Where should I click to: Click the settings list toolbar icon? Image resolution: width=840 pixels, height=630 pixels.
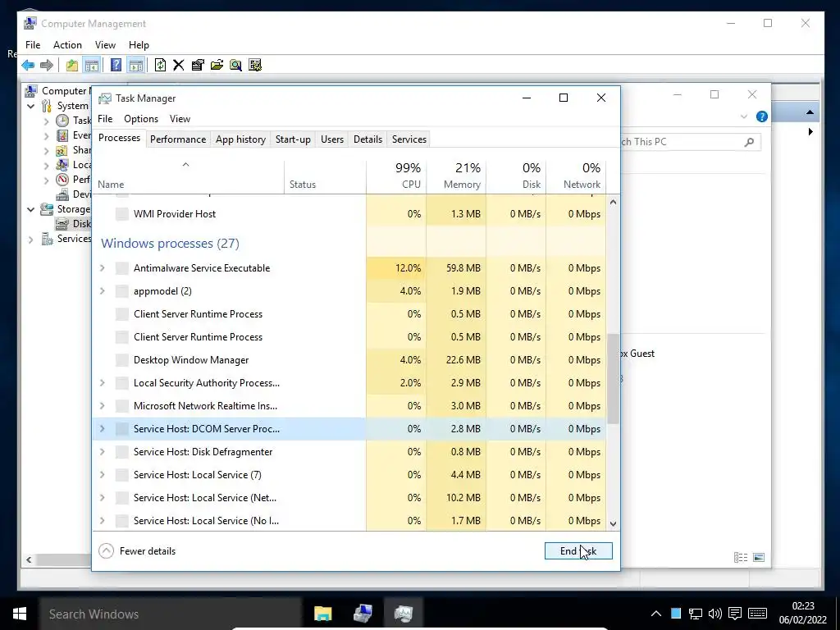click(x=255, y=66)
